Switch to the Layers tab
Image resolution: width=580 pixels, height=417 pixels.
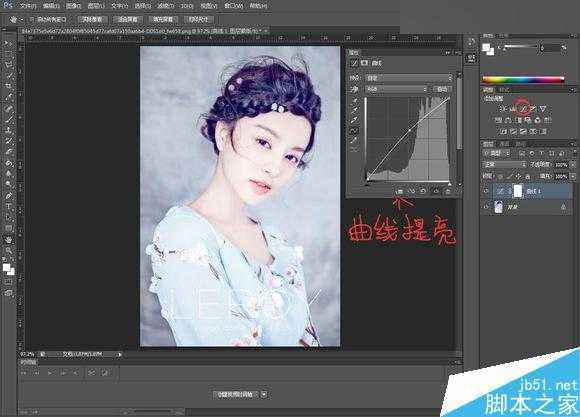click(x=488, y=144)
